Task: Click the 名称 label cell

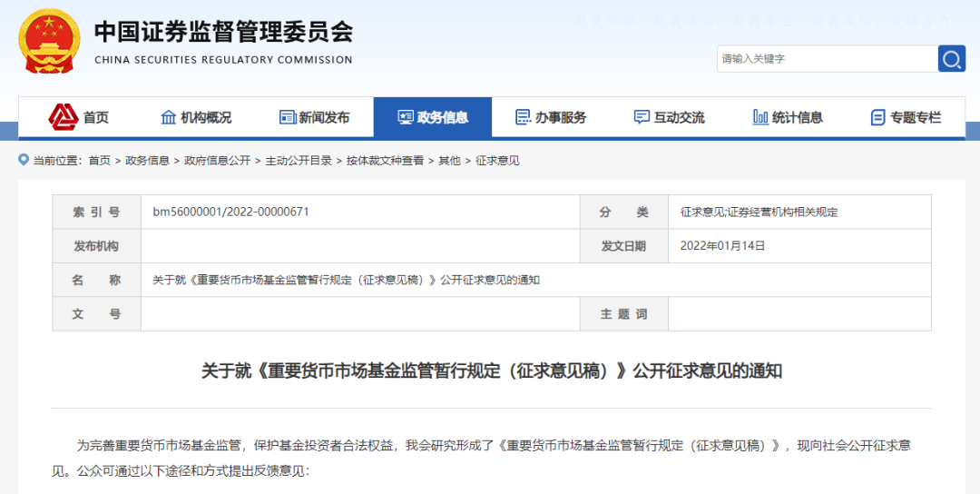Action: pos(97,280)
